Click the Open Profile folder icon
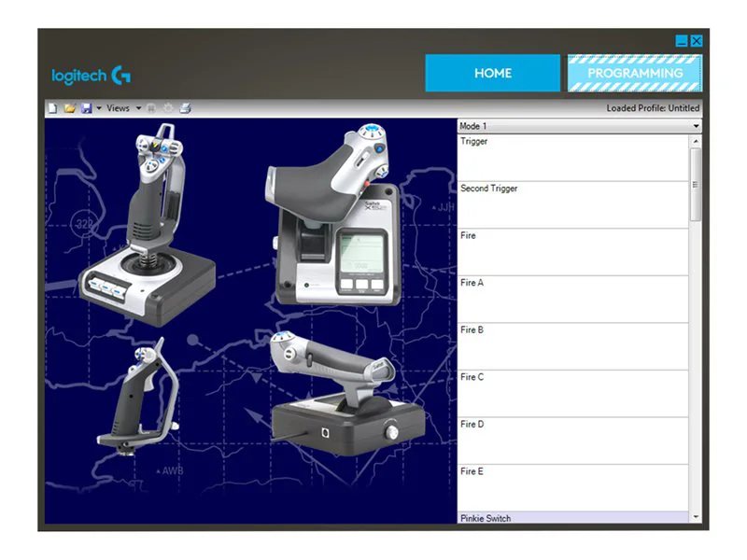Screen dimensions: 747x560 point(69,108)
